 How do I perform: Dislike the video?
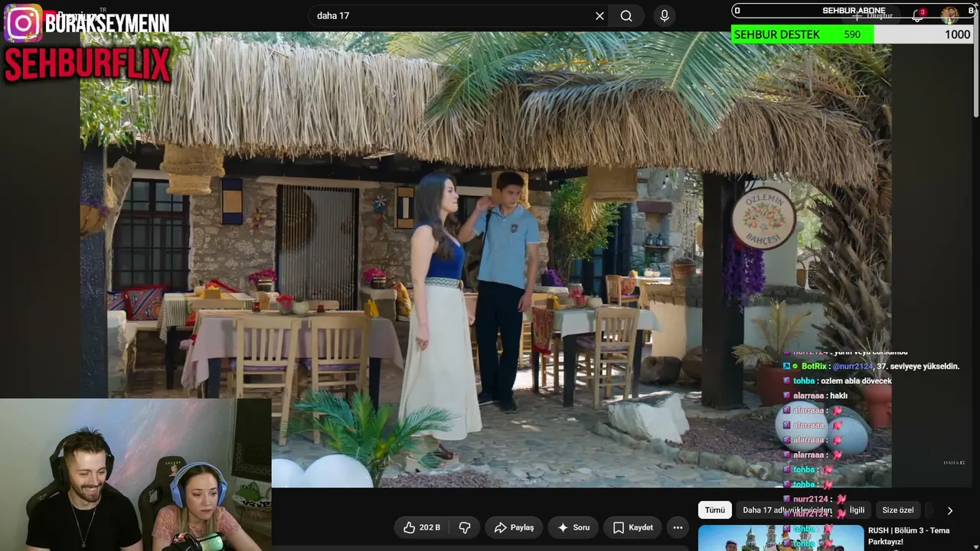point(464,527)
